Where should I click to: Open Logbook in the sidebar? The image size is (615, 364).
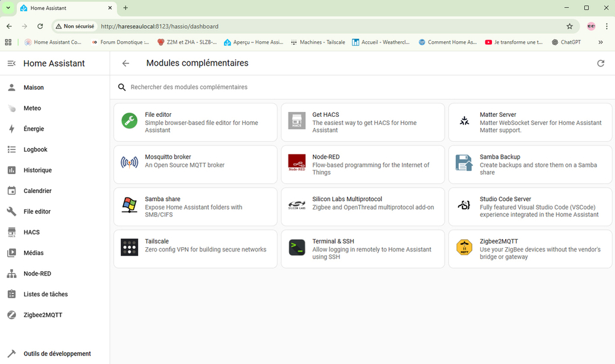click(x=55, y=149)
